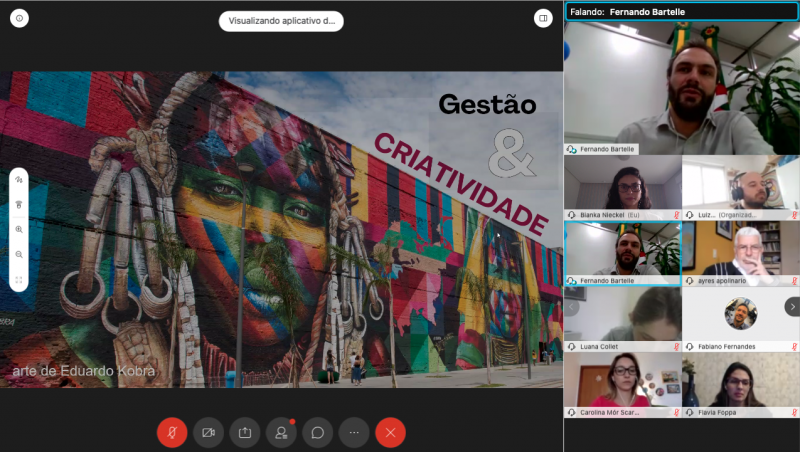Click 'Gestão' title on shared slide
Viewport: 800px width, 452px height.
coord(487,105)
